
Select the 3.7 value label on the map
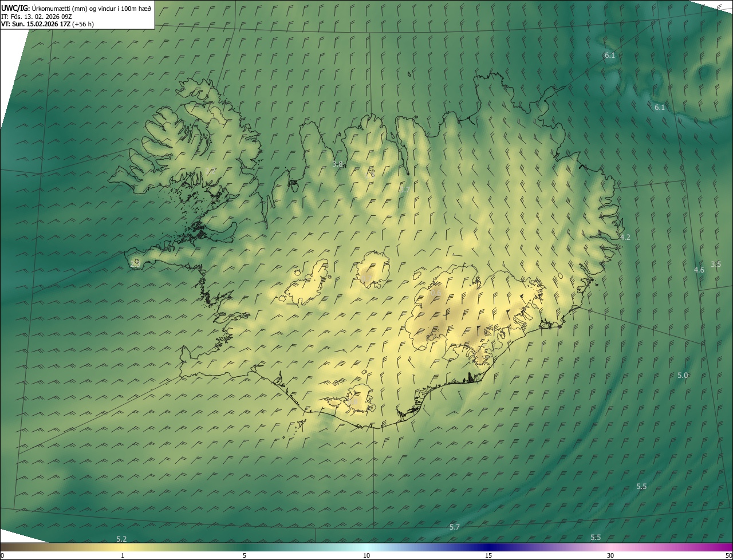405,190
